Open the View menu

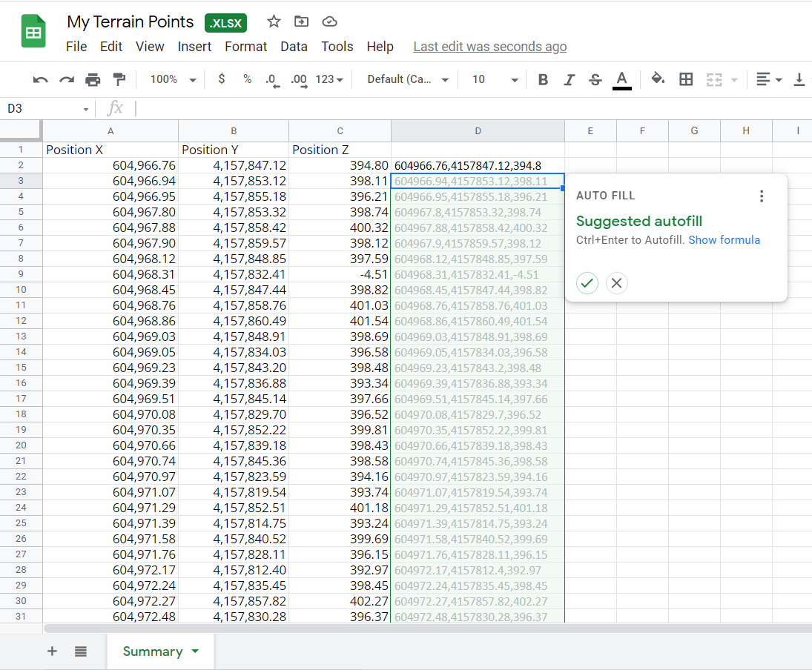(151, 47)
